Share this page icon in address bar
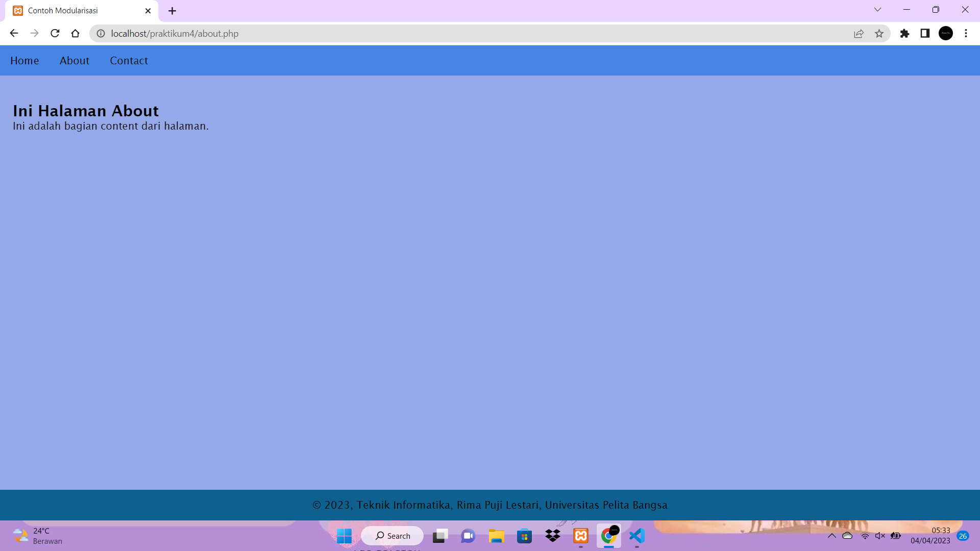Screen dimensions: 980x551 (x=859, y=34)
